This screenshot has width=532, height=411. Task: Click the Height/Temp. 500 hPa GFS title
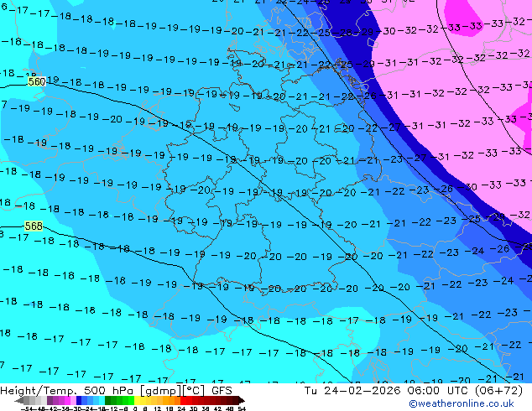pyautogui.click(x=116, y=391)
